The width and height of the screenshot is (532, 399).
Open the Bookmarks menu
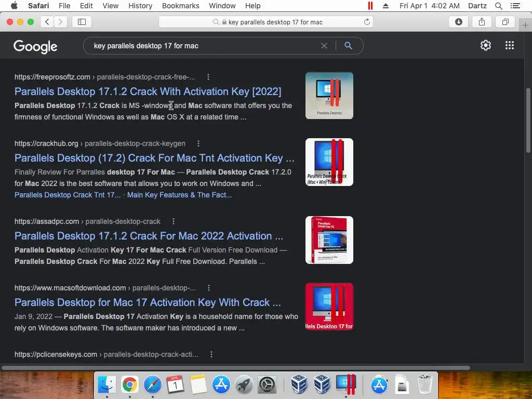tap(180, 6)
